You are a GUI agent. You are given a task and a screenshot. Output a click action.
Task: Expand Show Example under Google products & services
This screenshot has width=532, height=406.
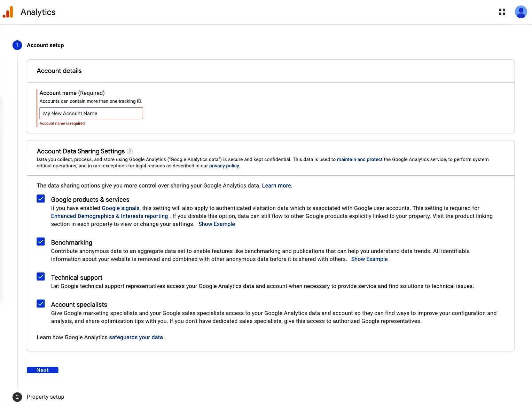pos(217,224)
